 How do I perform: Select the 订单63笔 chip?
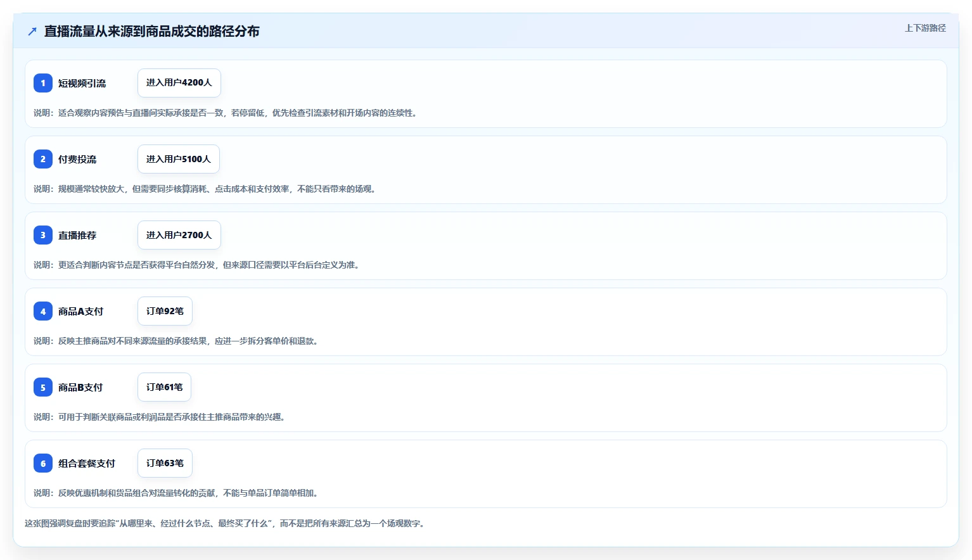[x=165, y=463]
